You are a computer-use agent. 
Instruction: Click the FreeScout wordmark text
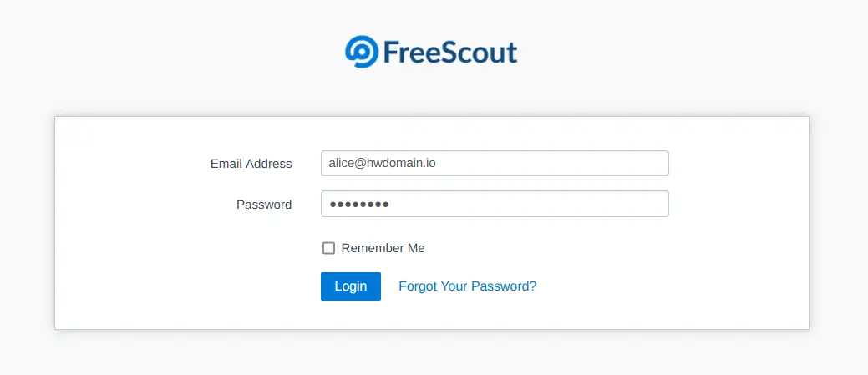coord(450,53)
